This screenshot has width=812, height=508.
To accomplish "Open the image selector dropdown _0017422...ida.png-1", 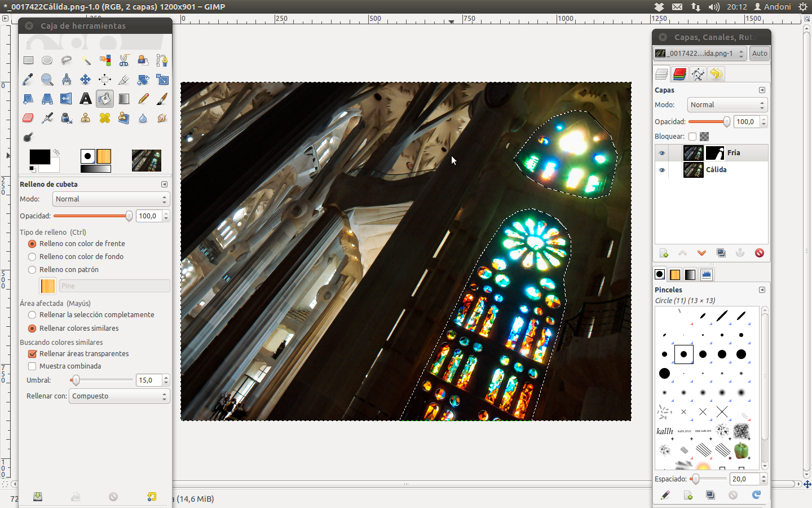I will click(700, 54).
